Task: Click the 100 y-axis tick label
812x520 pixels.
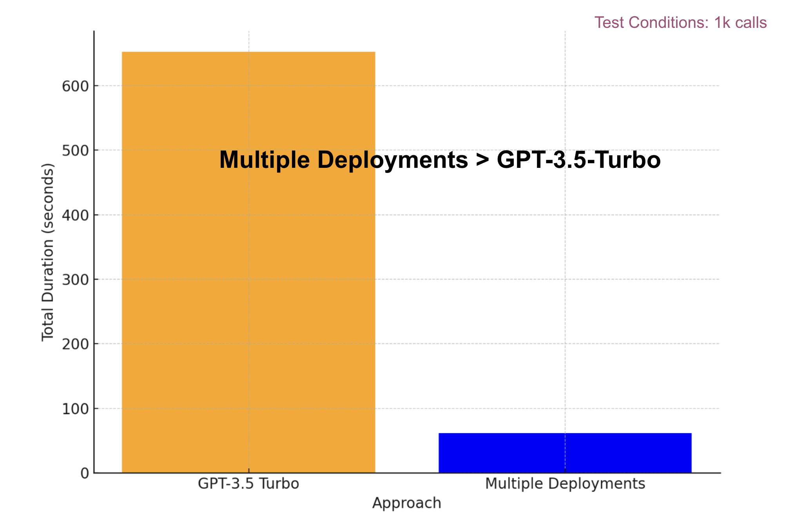Action: 75,409
